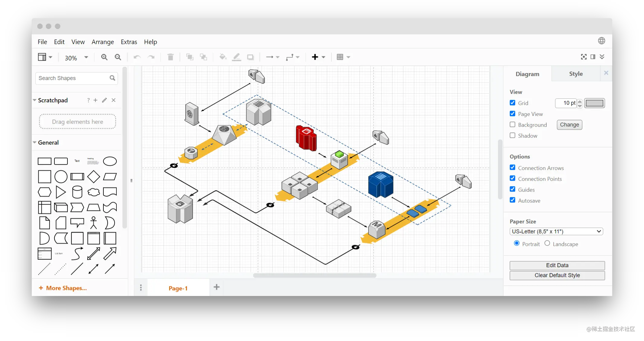
Task: Click the To Back toolbar icon
Action: coord(203,57)
